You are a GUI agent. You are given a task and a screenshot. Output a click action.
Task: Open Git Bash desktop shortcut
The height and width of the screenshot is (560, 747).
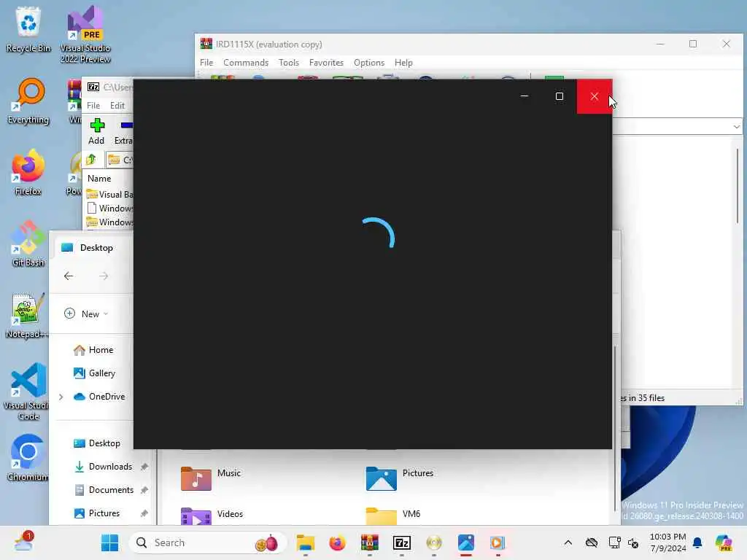coord(28,244)
